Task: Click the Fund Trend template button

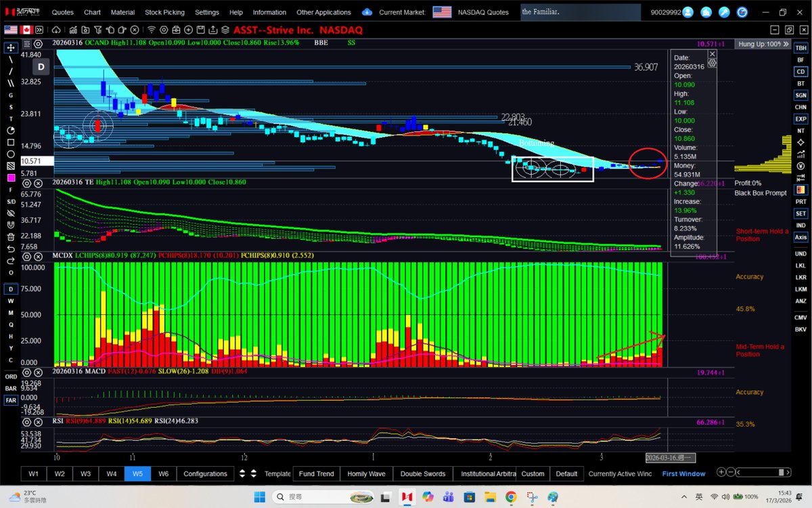Action: point(316,473)
